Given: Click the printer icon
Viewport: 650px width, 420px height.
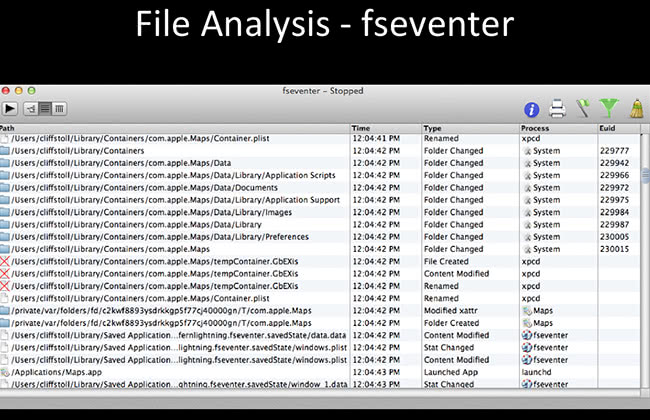Looking at the screenshot, I should (x=557, y=109).
